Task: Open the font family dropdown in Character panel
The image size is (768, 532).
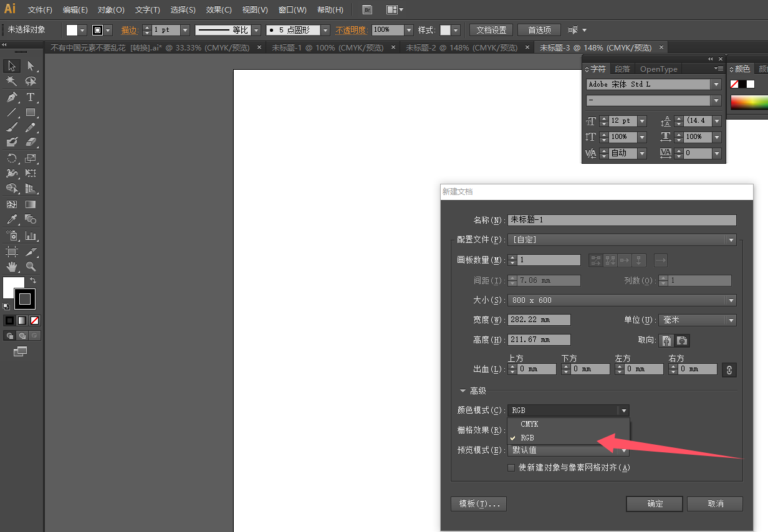Action: (716, 83)
